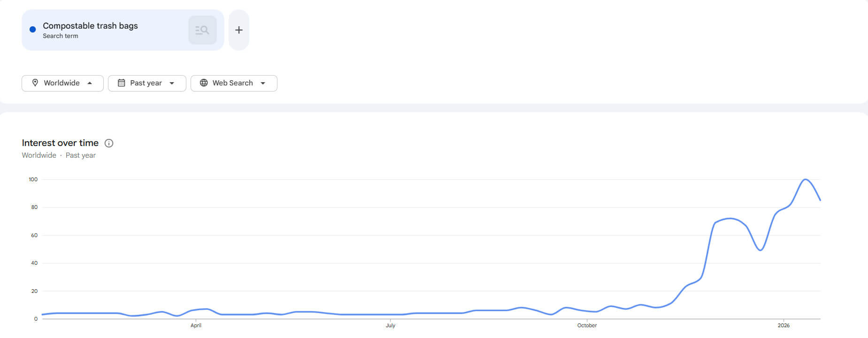868x338 pixels.
Task: Expand the Worldwide region dropdown arrow
Action: pyautogui.click(x=90, y=83)
